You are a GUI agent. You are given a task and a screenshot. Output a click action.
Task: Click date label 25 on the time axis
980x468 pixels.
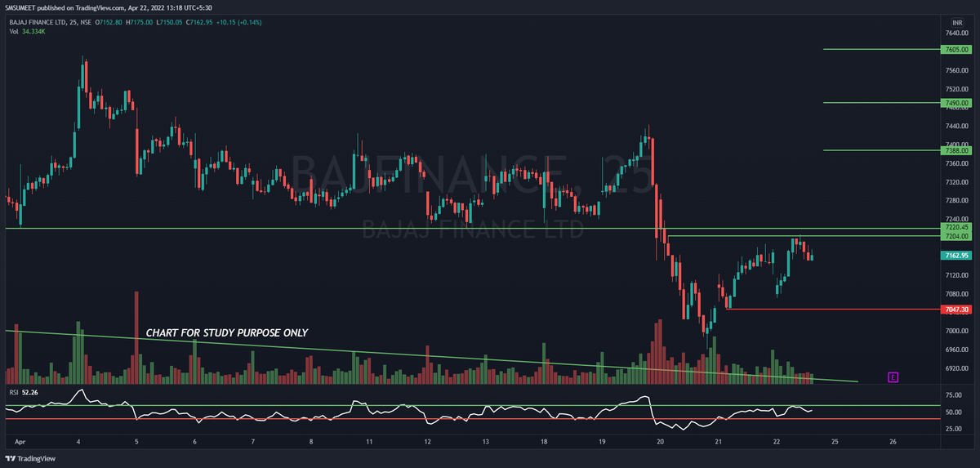tap(835, 441)
